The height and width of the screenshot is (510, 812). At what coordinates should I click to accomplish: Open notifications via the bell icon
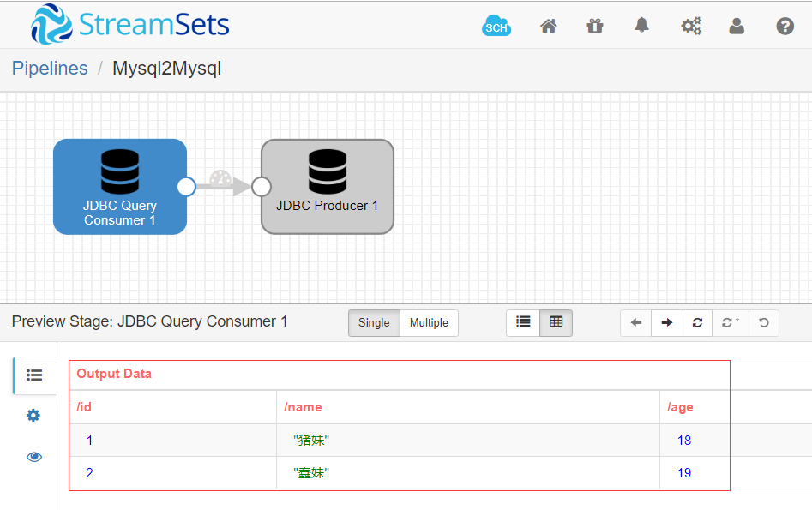(x=641, y=26)
